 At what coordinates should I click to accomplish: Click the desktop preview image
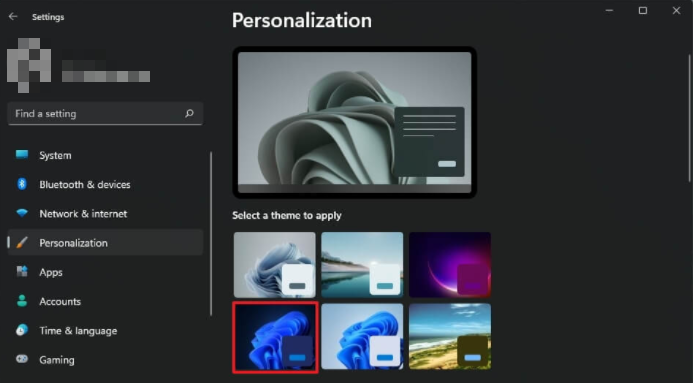coord(354,122)
